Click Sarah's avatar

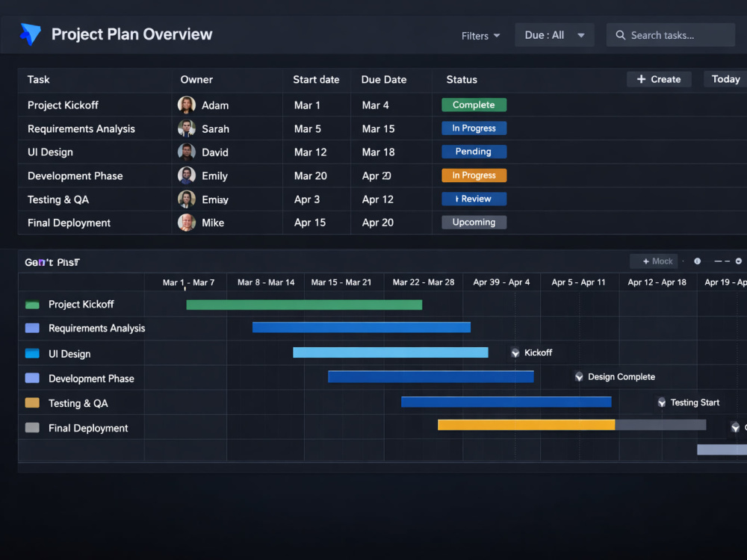coord(186,128)
